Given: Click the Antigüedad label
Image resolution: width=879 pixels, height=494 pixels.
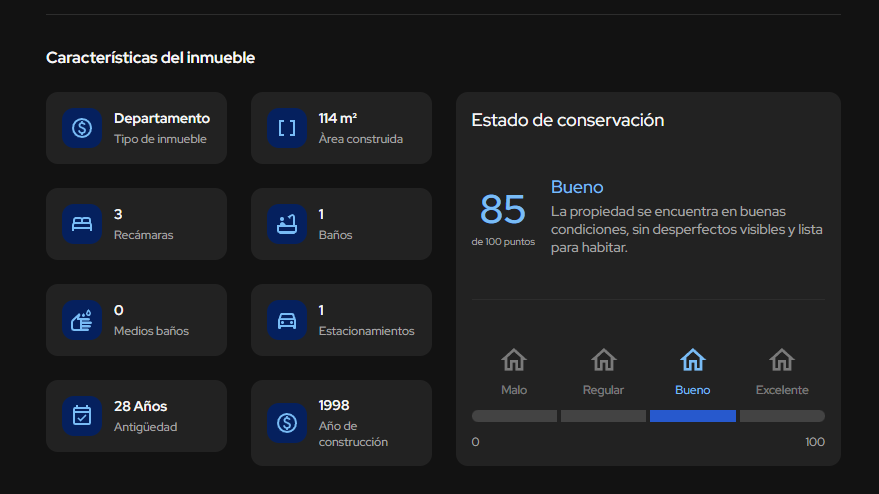Looking at the screenshot, I should pyautogui.click(x=146, y=427).
